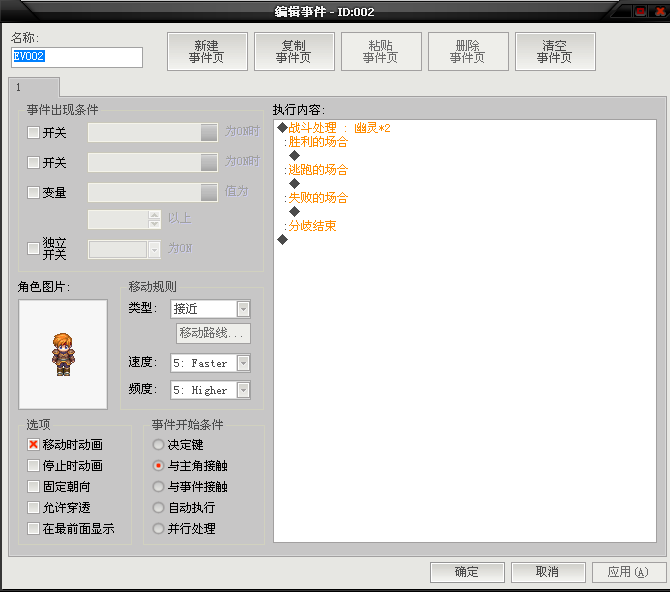Click the character sprite image preview
The image size is (670, 592).
pyautogui.click(x=63, y=354)
